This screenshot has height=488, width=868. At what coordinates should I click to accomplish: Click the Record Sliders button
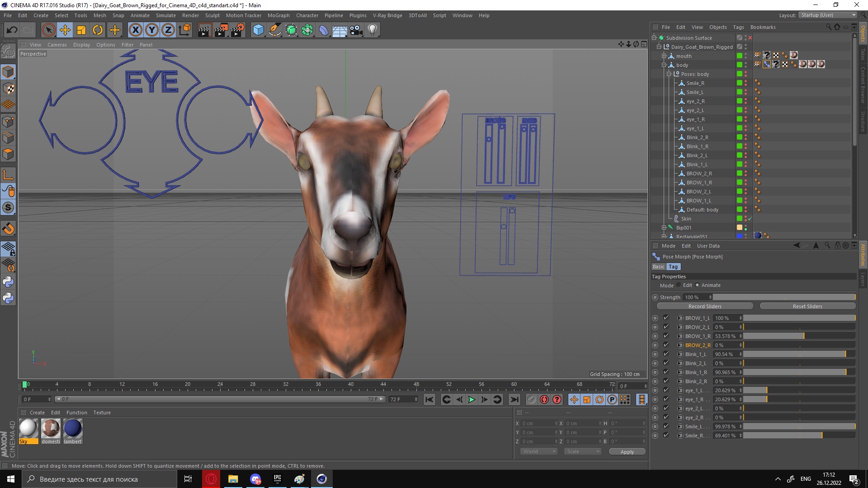pyautogui.click(x=705, y=305)
